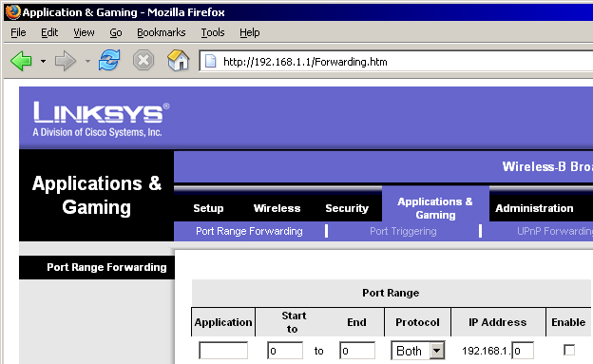593x364 pixels.
Task: Open the Edit menu
Action: [49, 32]
